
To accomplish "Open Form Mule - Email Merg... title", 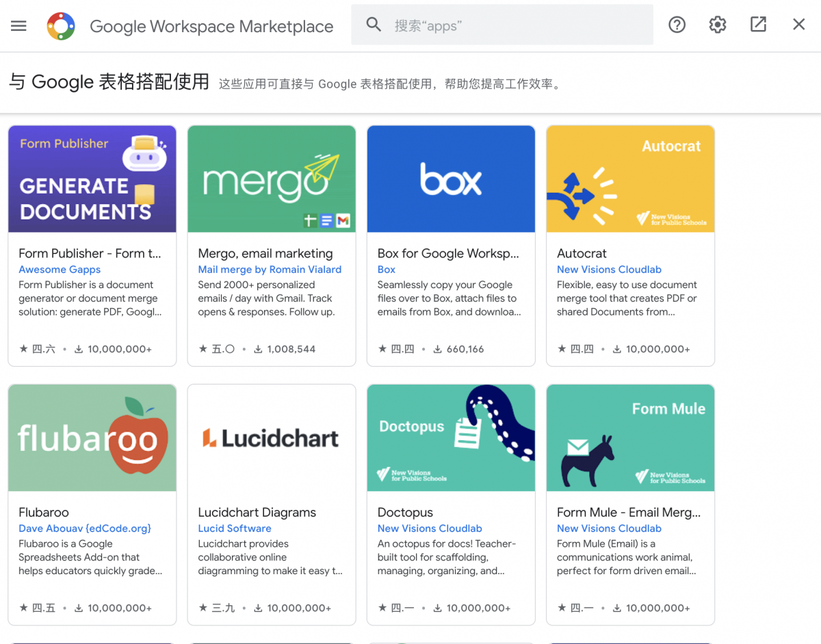I will [x=629, y=512].
